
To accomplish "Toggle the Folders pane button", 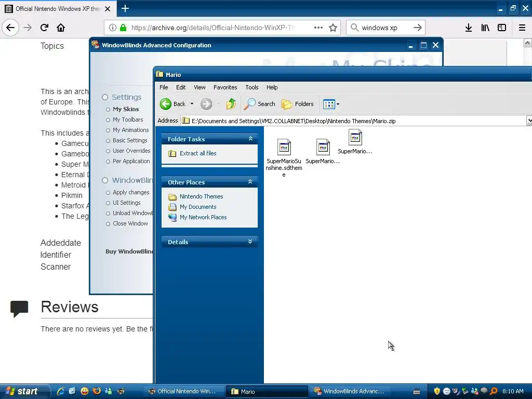I will point(298,104).
